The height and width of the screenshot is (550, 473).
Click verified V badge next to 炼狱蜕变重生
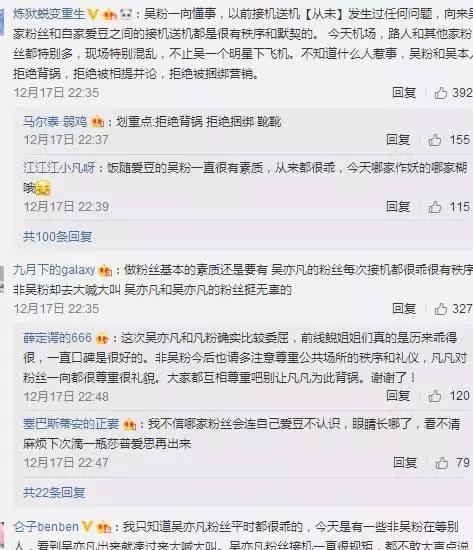tap(93, 14)
